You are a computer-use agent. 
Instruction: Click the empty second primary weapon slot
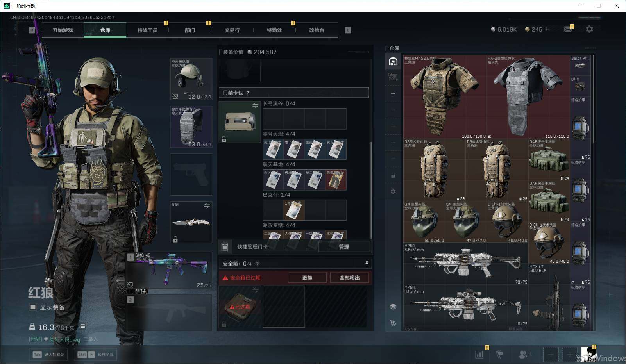pos(169,313)
